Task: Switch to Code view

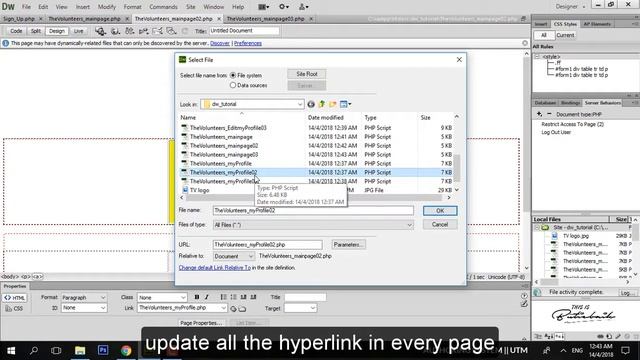Action: [x=16, y=31]
